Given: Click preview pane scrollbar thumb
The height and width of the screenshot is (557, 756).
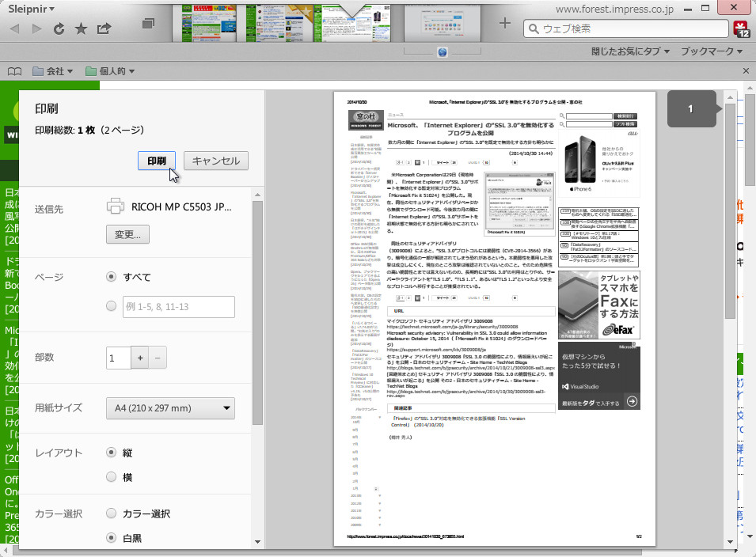Looking at the screenshot, I should click(x=731, y=211).
